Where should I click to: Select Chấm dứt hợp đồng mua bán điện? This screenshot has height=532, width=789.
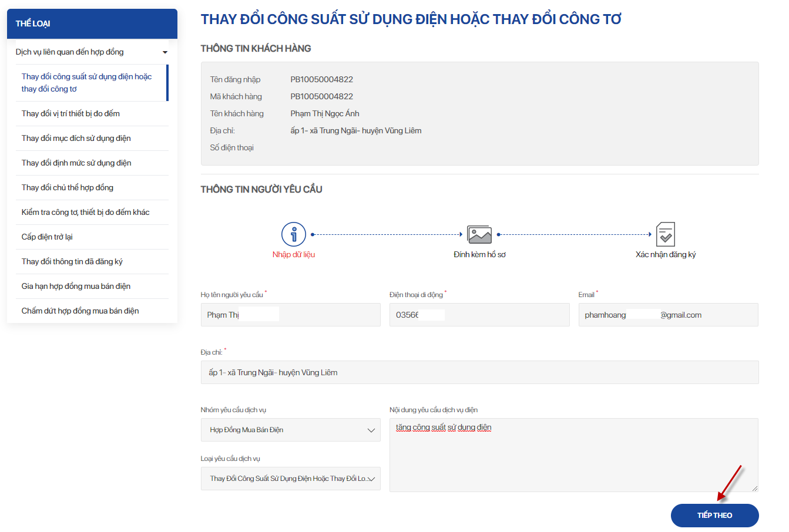pyautogui.click(x=80, y=311)
